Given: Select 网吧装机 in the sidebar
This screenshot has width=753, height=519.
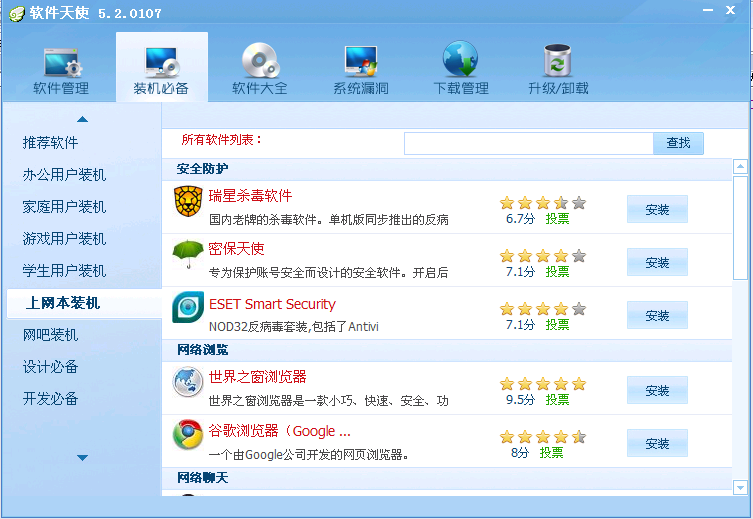Looking at the screenshot, I should pyautogui.click(x=50, y=335).
